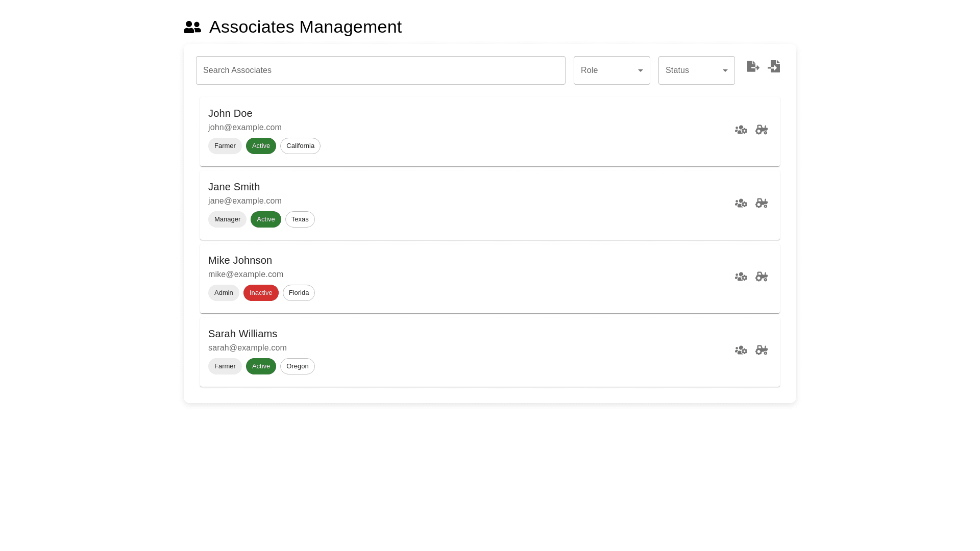
Task: Click the file export icon
Action: pos(753,66)
